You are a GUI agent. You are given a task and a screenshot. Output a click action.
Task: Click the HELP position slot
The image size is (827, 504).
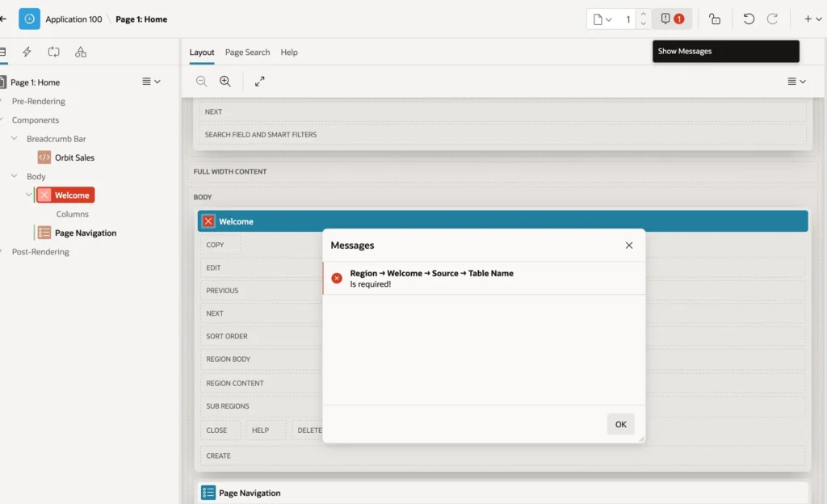coord(266,430)
